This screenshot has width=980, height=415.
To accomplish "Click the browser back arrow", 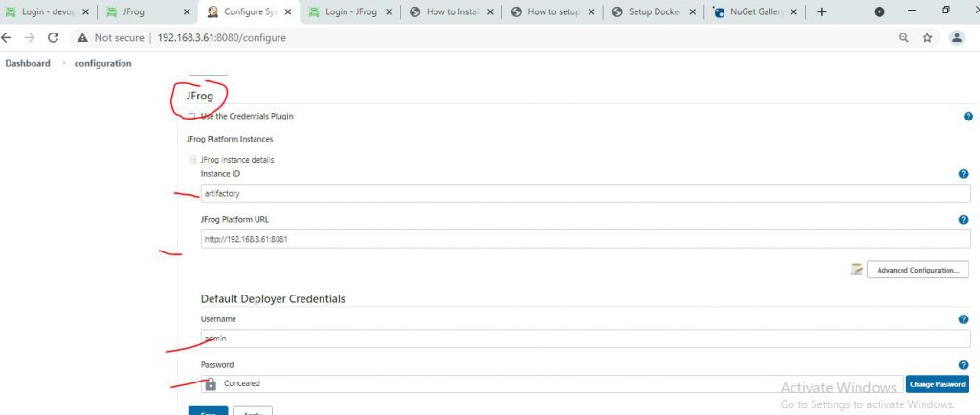I will (8, 37).
